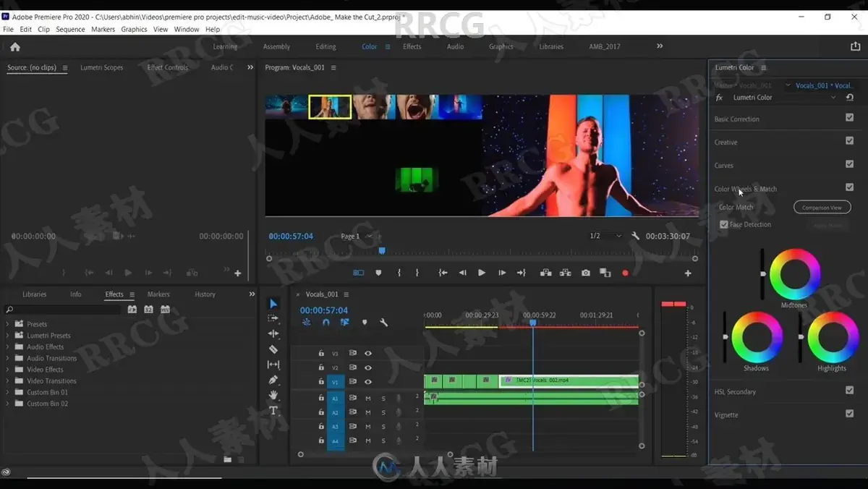Expand the Presets folder
The image size is (868, 489).
8,324
